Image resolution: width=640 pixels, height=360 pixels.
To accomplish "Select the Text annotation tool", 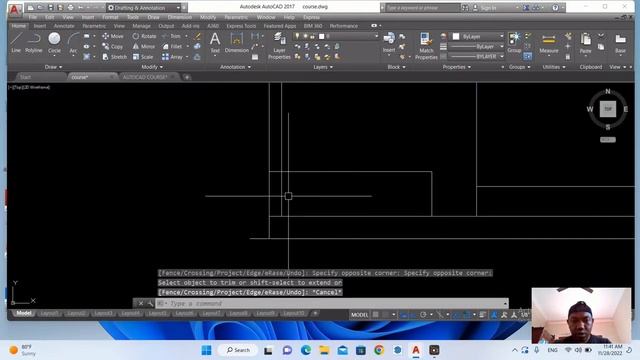I will (215, 43).
